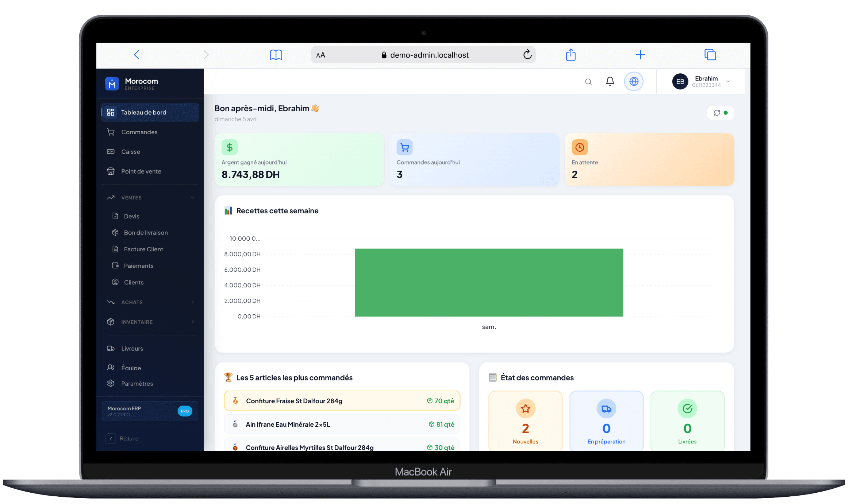Collapse the VENTES section

pos(192,197)
